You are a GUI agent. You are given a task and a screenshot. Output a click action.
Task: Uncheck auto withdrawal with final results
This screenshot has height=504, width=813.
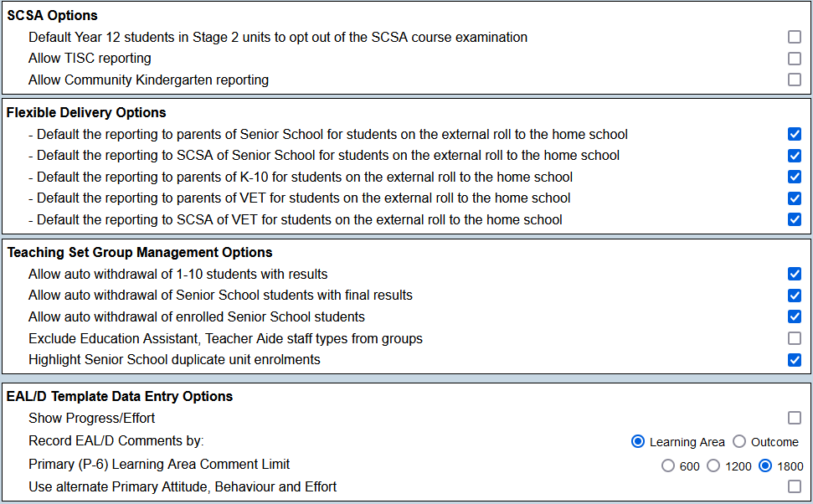coord(795,296)
